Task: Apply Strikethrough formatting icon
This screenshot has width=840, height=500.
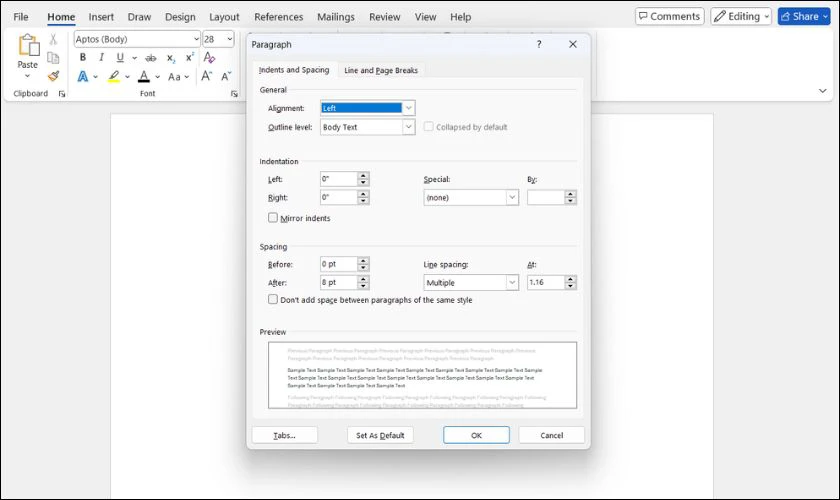Action: (151, 58)
